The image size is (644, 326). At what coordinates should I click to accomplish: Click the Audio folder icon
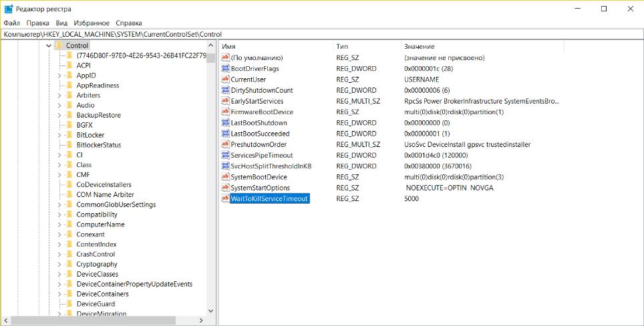tap(69, 105)
